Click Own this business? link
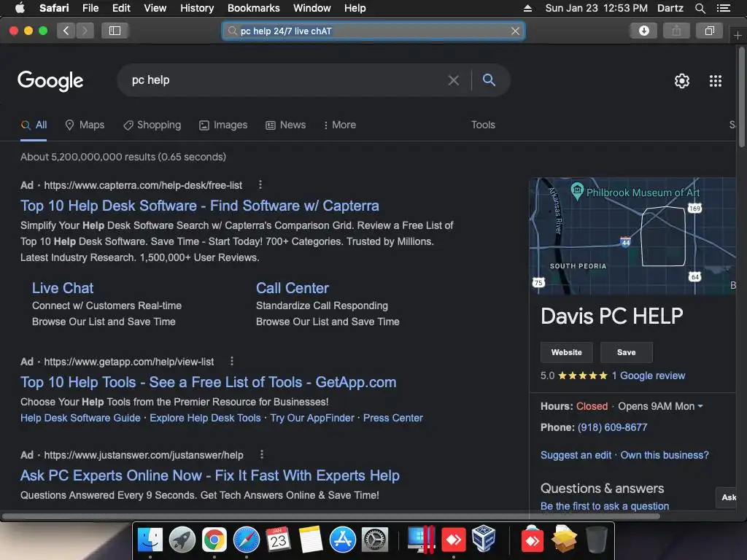Screen dimensions: 747x560 tap(665, 455)
